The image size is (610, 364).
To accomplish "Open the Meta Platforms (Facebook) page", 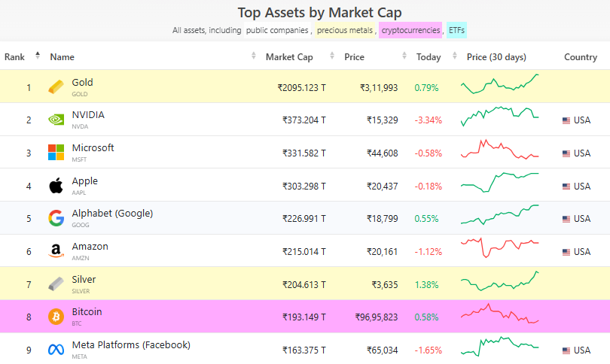I will coord(131,345).
